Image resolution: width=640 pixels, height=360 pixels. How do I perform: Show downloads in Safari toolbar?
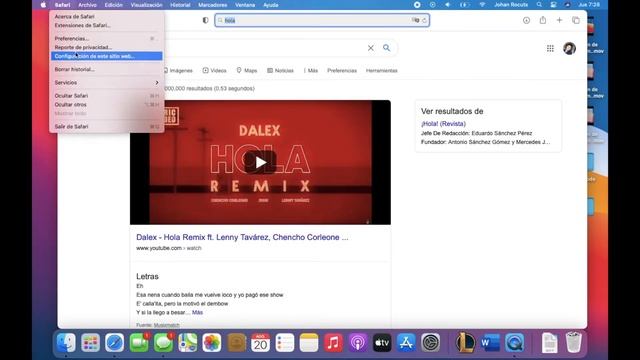pos(527,20)
